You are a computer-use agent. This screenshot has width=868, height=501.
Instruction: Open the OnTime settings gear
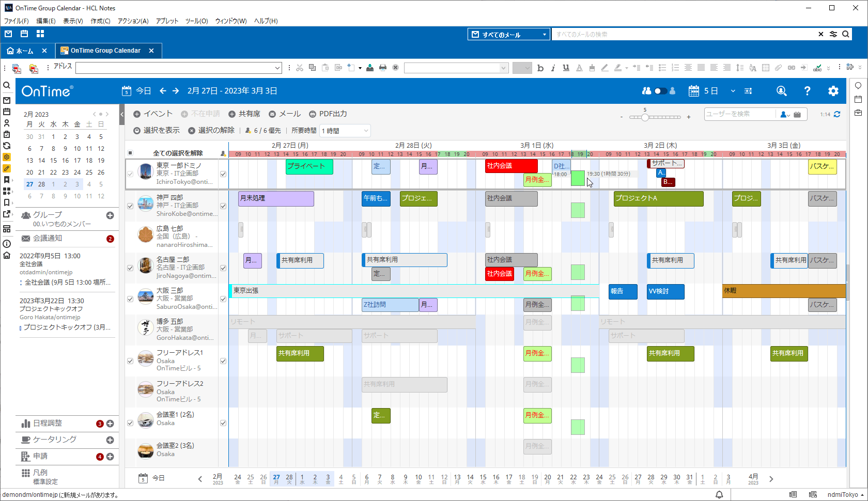point(833,91)
